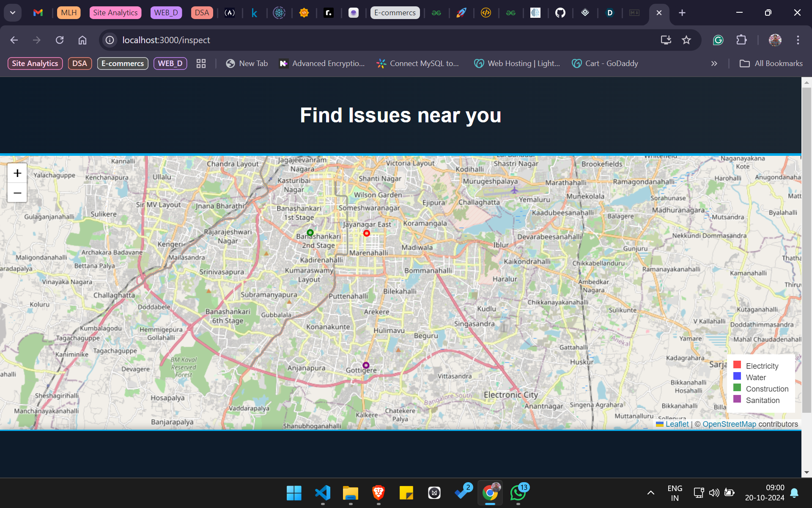812x508 pixels.
Task: Open VS Code from the taskbar
Action: click(323, 493)
